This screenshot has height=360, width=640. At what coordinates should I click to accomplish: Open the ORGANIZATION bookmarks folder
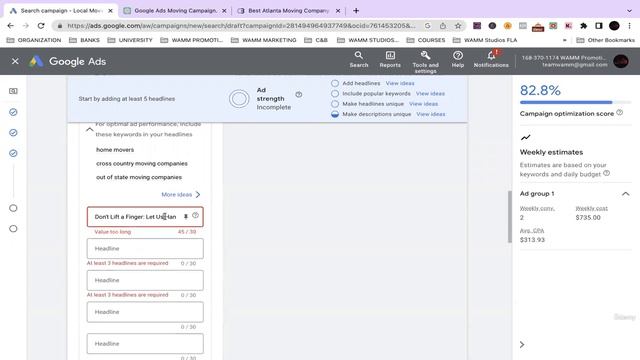tap(34, 40)
